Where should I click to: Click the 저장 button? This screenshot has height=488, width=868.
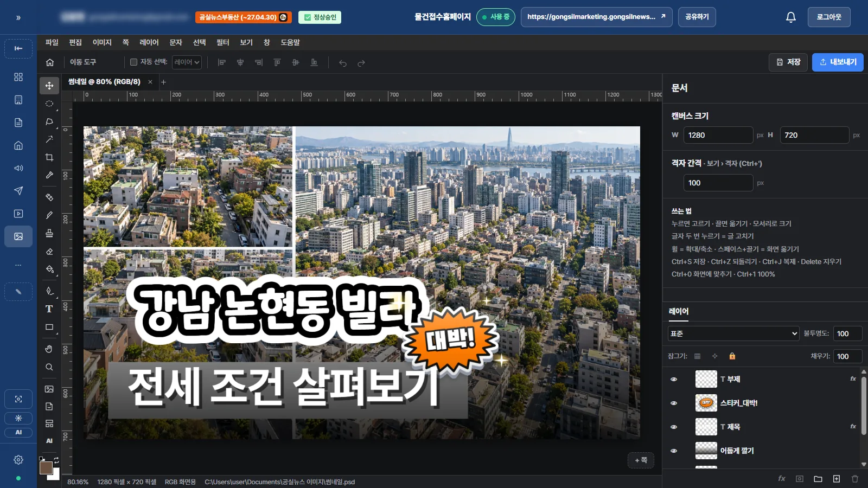pos(788,62)
